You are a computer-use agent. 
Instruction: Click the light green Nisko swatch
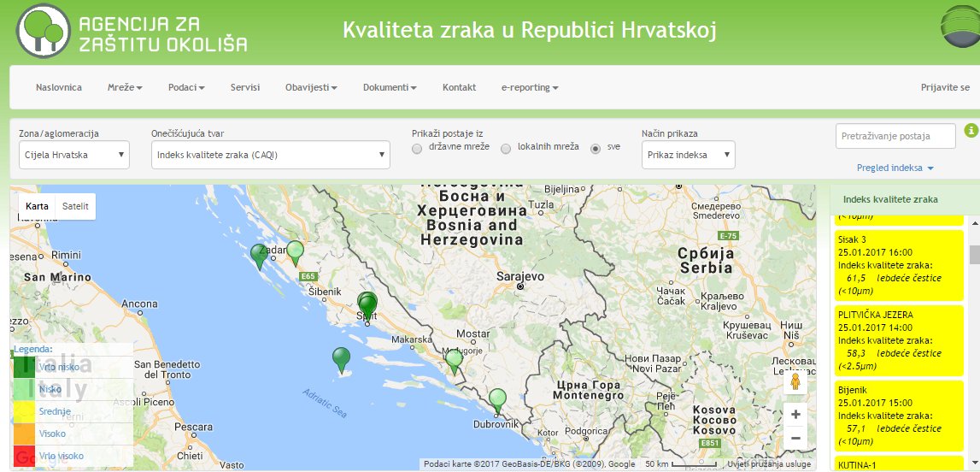(x=25, y=389)
